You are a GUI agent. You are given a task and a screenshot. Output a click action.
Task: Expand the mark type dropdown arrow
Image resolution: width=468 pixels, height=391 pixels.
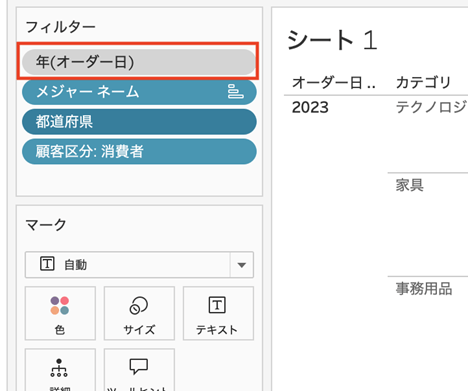(x=242, y=265)
